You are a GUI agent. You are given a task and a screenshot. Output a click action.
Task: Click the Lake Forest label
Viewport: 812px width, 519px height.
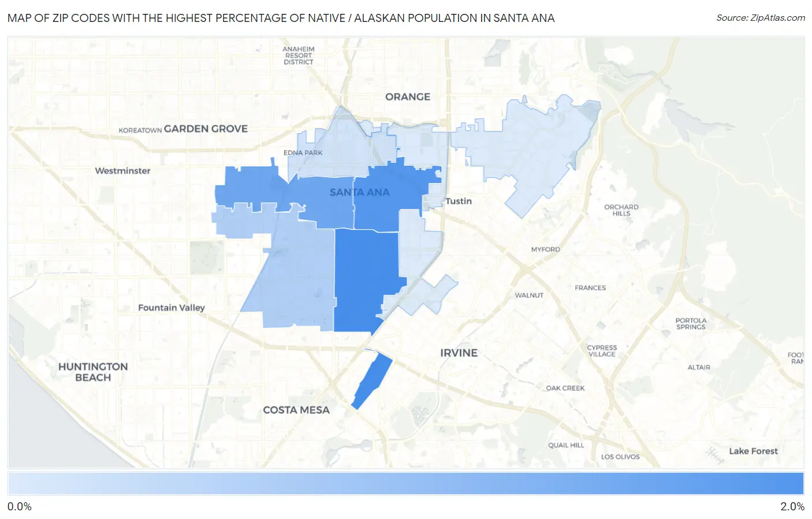click(753, 451)
